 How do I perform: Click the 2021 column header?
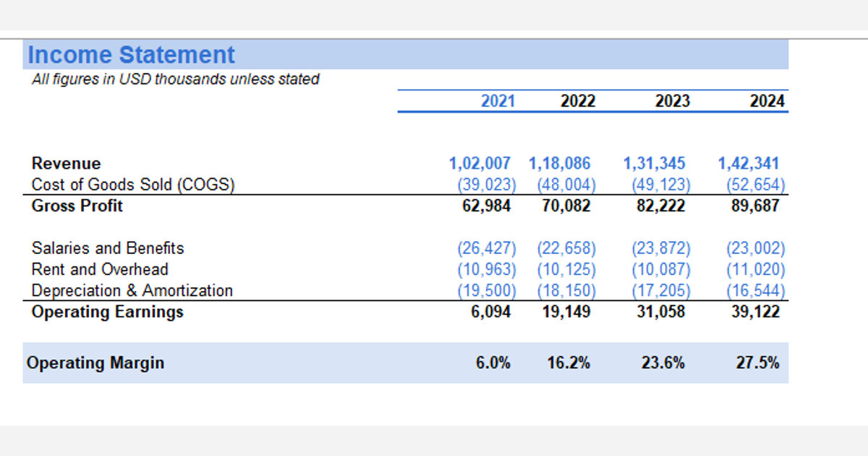pos(498,101)
